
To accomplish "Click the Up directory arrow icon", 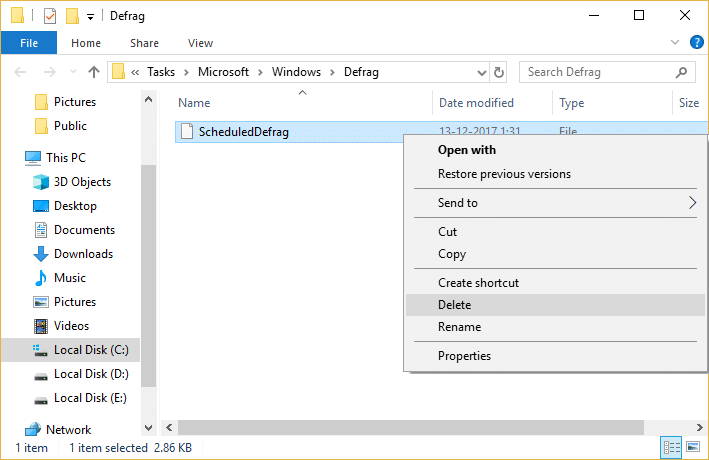I will (x=94, y=72).
